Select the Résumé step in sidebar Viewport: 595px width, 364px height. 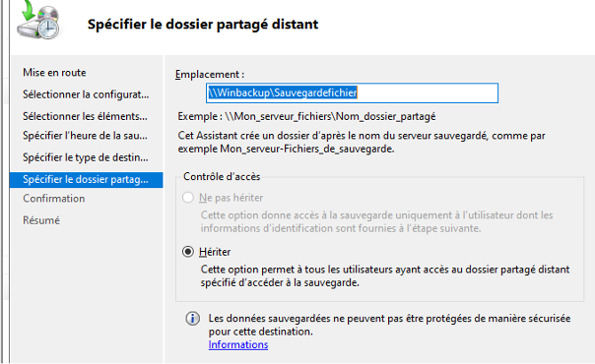41,220
